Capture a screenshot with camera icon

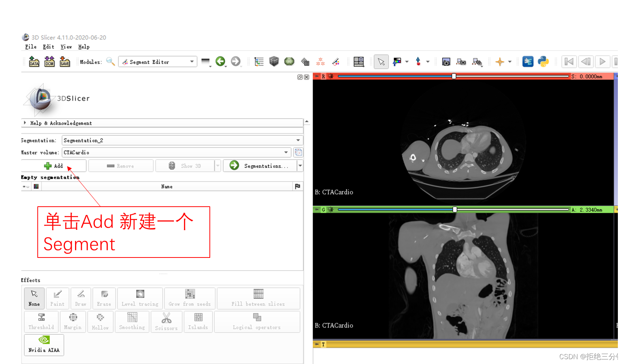point(446,62)
